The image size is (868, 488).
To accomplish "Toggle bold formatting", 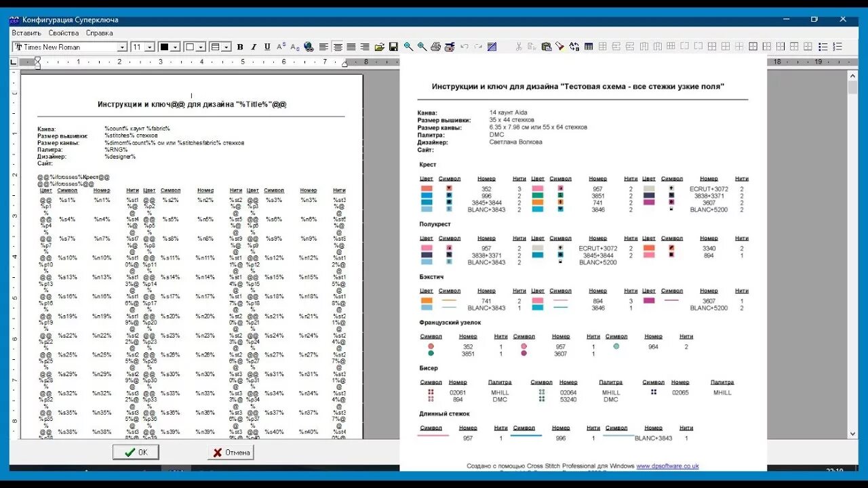I will click(240, 47).
